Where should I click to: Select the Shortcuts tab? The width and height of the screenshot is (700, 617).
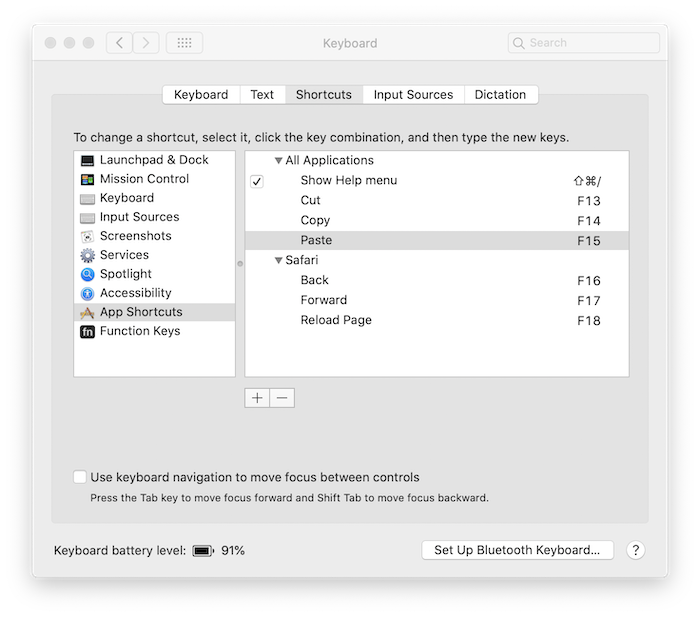coord(324,95)
